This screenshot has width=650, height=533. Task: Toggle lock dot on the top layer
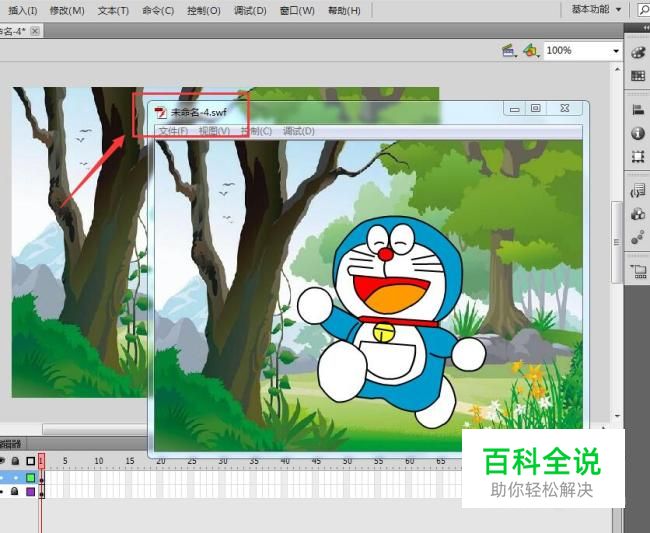[16, 478]
